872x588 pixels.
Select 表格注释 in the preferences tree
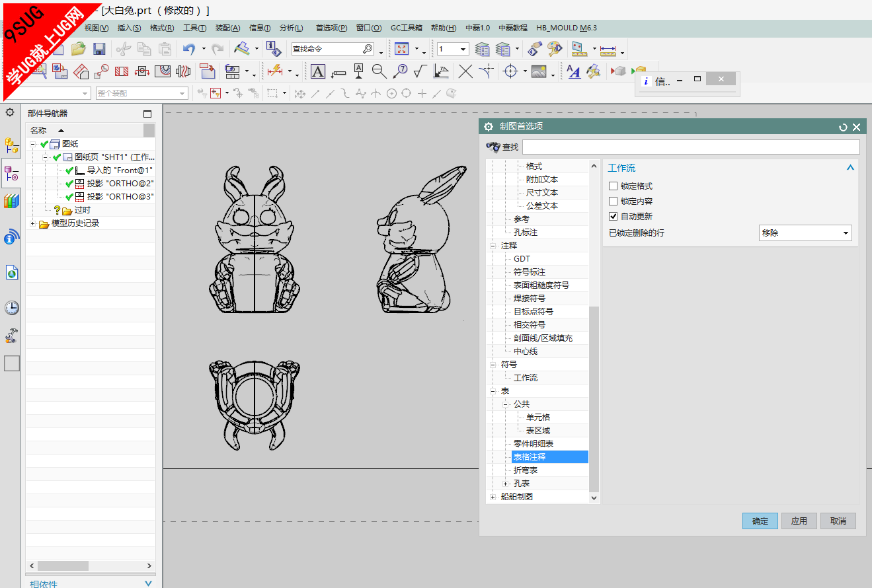530,457
